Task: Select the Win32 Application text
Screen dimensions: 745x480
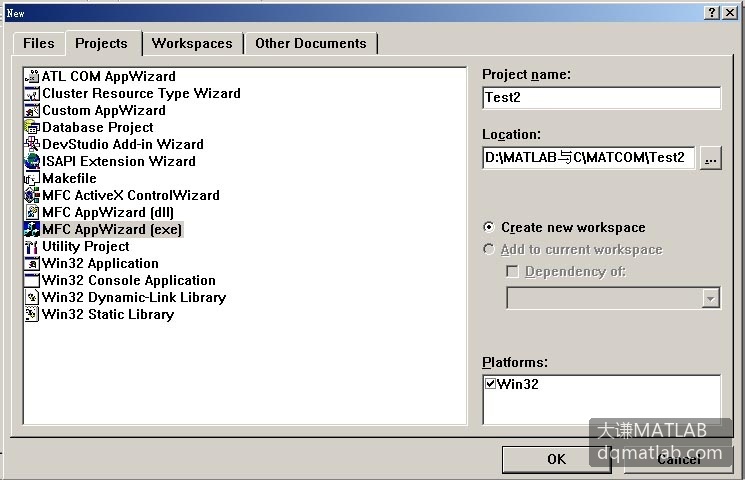Action: pos(100,263)
